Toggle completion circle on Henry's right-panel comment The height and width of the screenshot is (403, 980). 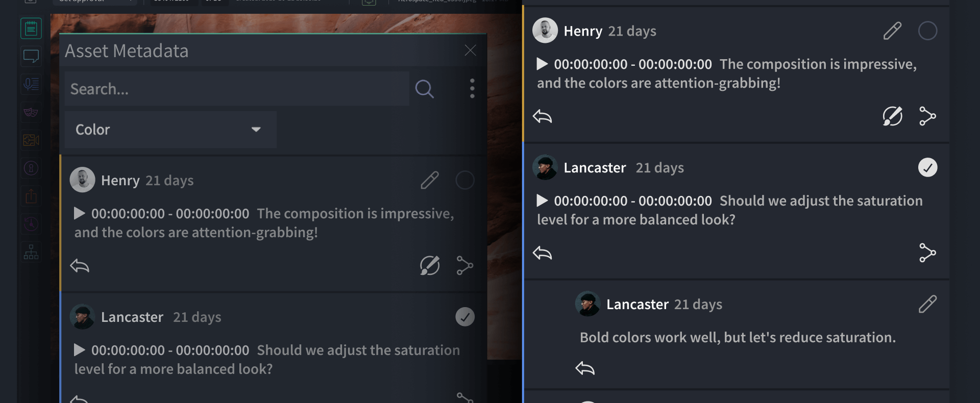(927, 31)
